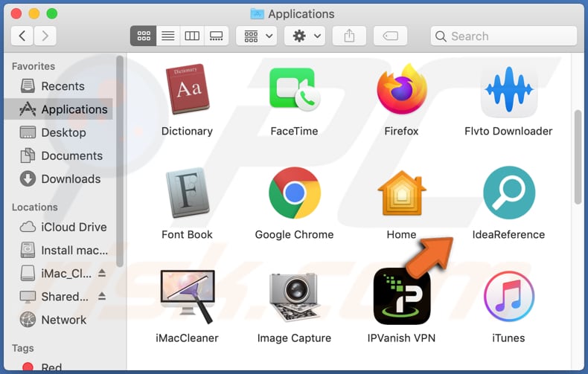Go forward with the right chevron button
This screenshot has width=588, height=374.
pyautogui.click(x=45, y=36)
